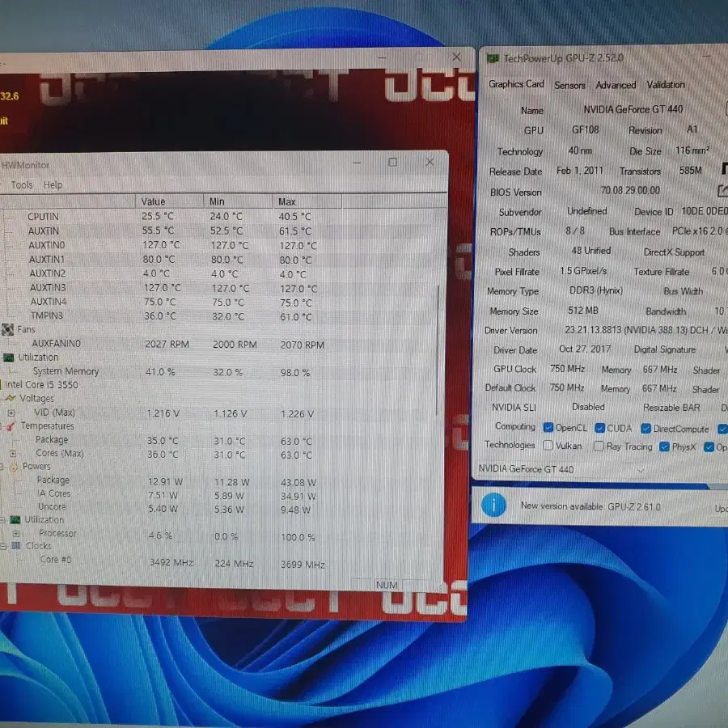Click the Driver Date value Oct 27, 2017
The height and width of the screenshot is (728, 728).
[x=585, y=349]
